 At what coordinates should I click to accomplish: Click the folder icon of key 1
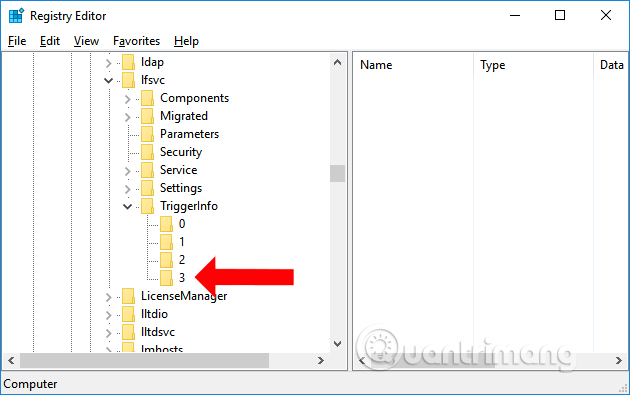pos(166,242)
